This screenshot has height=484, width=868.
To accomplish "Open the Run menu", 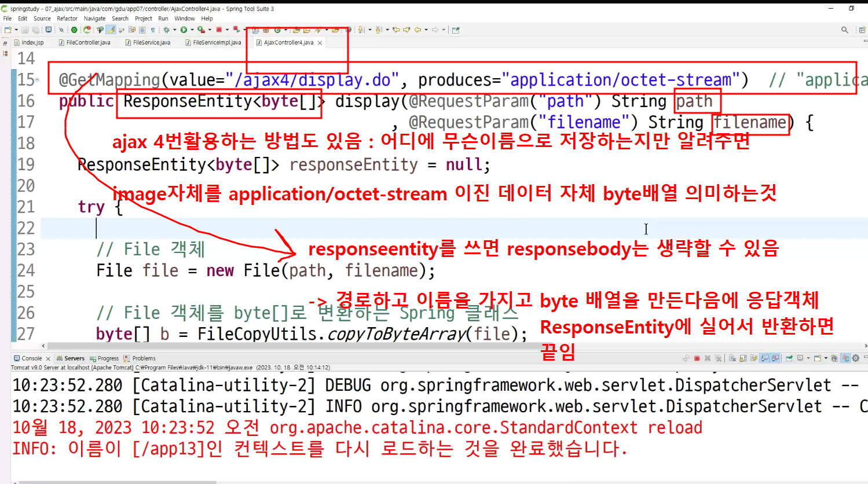I will click(163, 19).
